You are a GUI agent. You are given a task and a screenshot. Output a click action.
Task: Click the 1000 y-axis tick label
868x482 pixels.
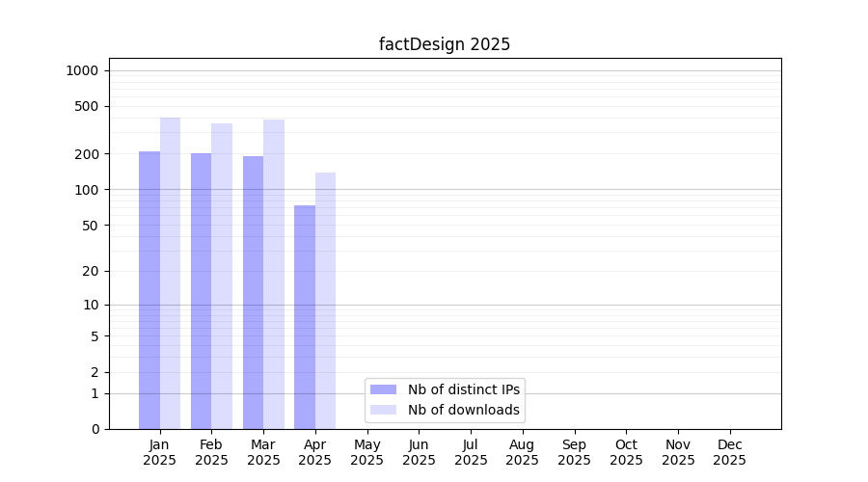pos(82,70)
